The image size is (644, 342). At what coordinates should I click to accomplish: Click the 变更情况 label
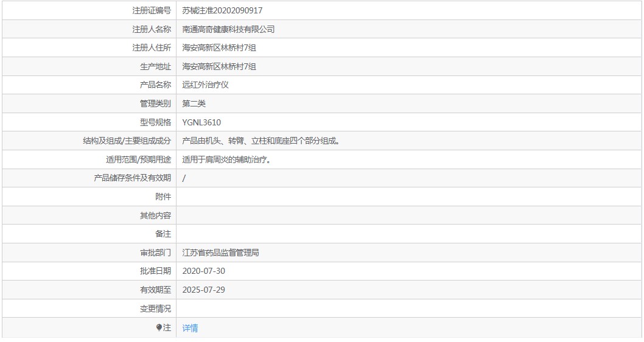(155, 309)
